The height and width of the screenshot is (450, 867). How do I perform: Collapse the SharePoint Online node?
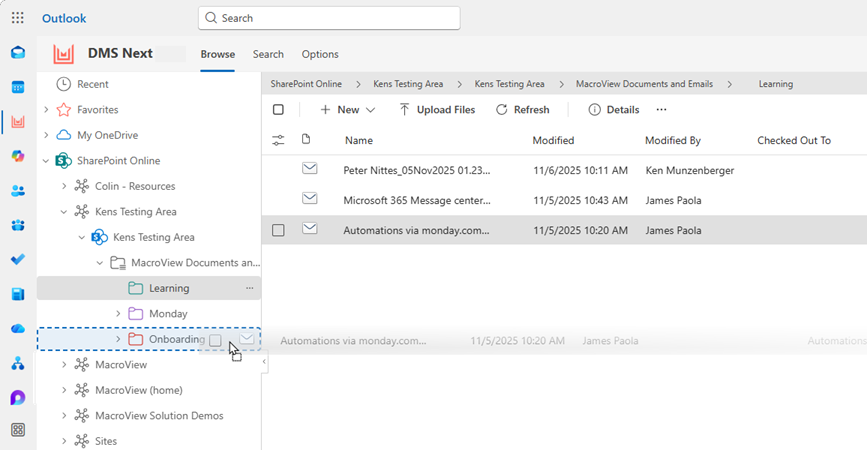point(46,161)
